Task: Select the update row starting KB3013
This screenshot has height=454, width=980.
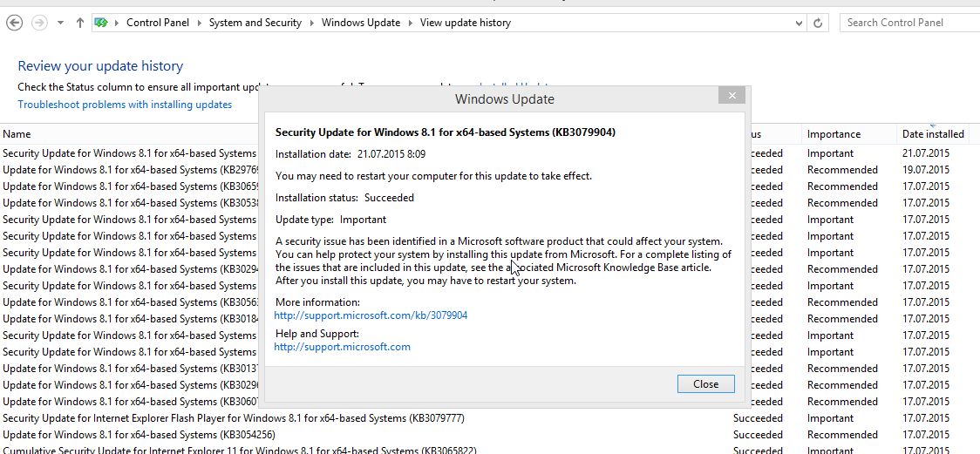Action: coord(130,368)
